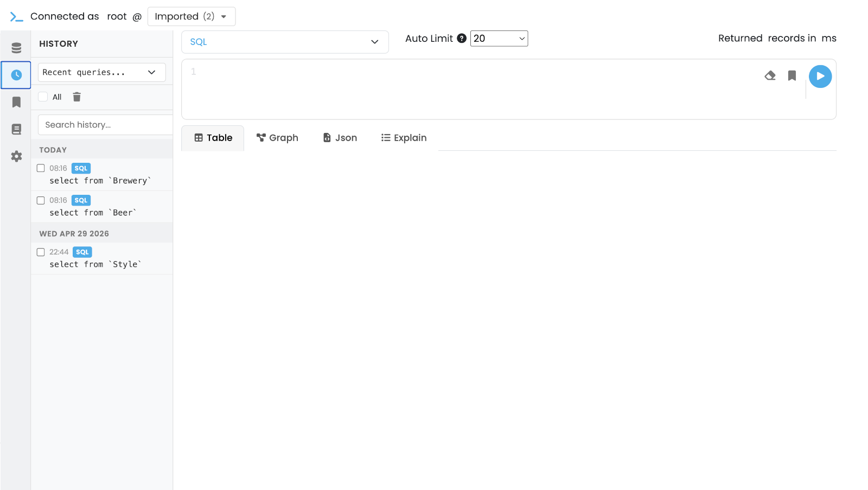Viewport: 868px width, 490px height.
Task: Click the root user name
Action: coord(117,16)
